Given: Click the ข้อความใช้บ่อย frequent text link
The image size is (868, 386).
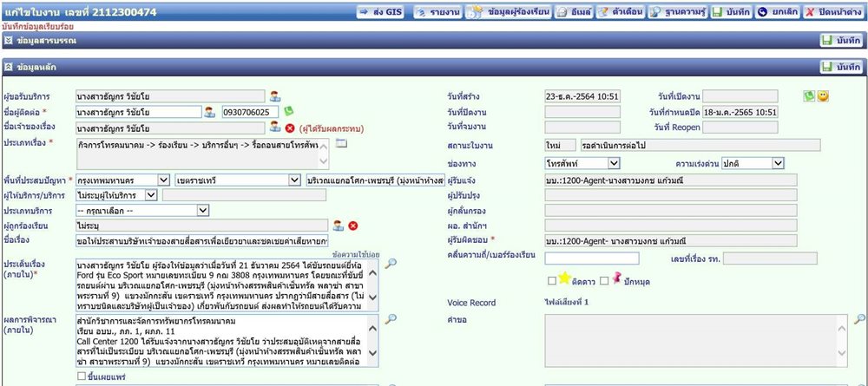Looking at the screenshot, I should click(x=356, y=254).
